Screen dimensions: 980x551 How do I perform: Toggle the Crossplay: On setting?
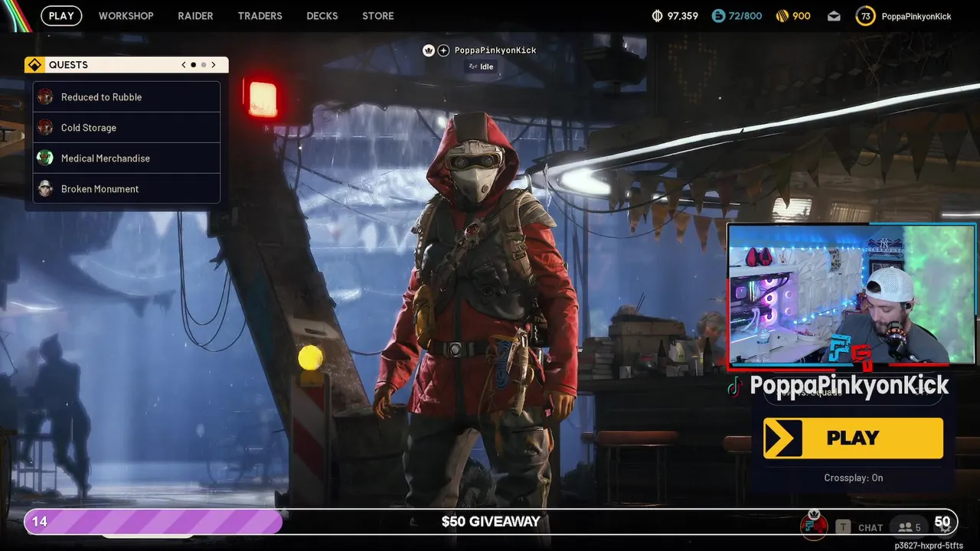pyautogui.click(x=853, y=478)
